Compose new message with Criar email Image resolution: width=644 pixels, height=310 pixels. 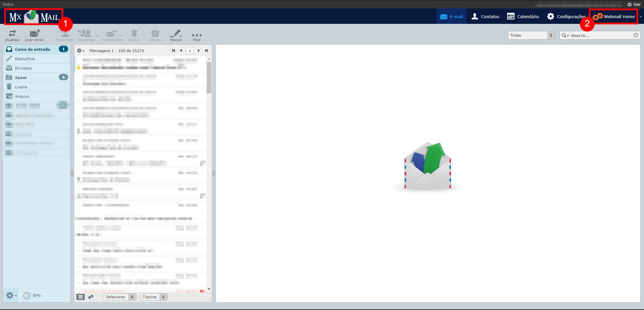34,34
